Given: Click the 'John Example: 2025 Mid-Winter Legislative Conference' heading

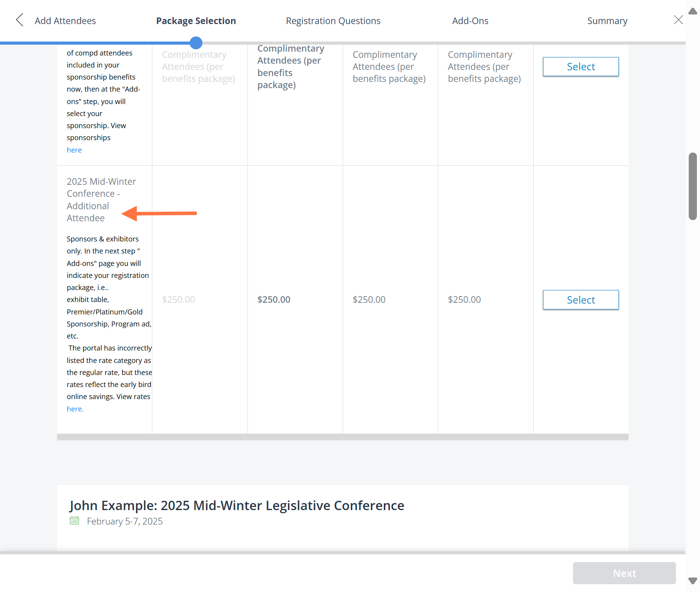Looking at the screenshot, I should 237,505.
